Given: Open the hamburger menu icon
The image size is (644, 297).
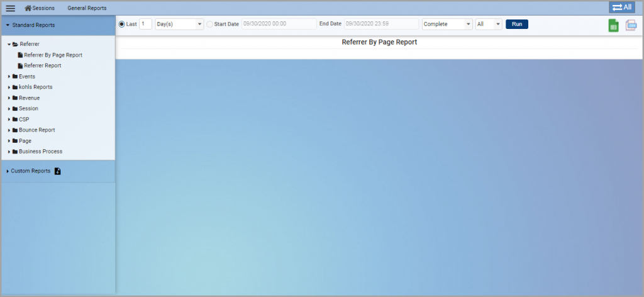Looking at the screenshot, I should [10, 8].
